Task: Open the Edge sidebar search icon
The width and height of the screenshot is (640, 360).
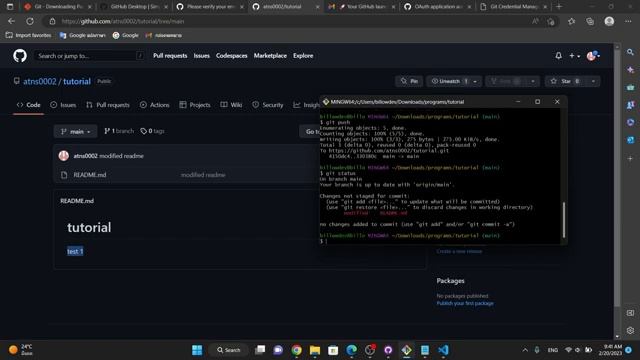Action: (x=630, y=52)
